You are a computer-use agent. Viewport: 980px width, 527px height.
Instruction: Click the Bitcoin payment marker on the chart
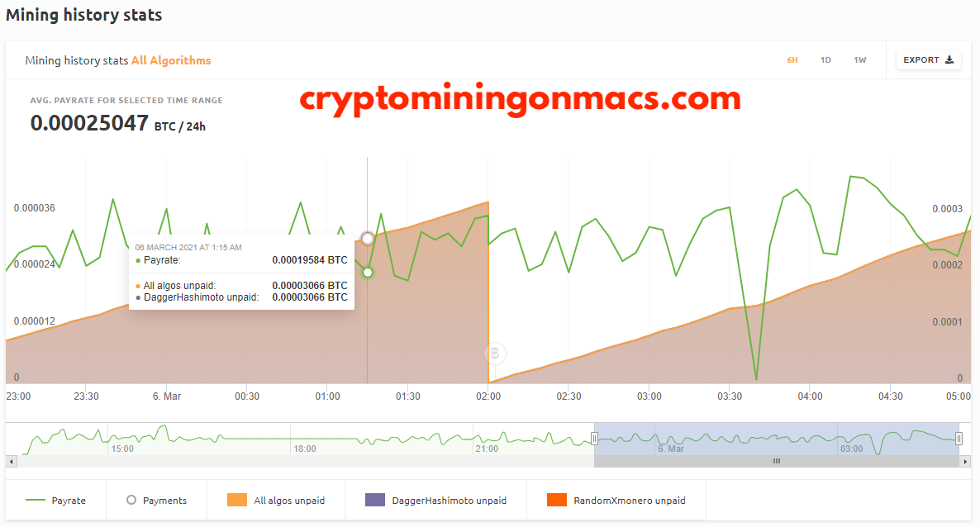[494, 354]
